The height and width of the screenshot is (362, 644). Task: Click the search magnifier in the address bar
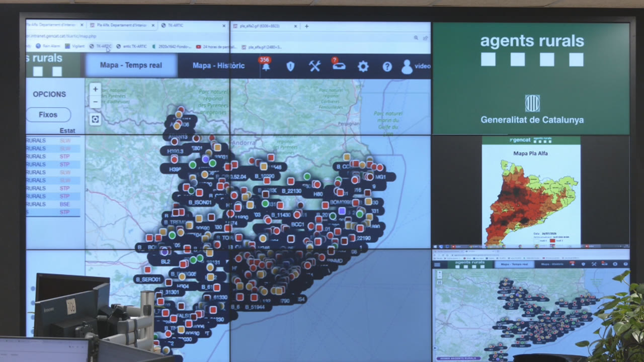[x=416, y=38]
